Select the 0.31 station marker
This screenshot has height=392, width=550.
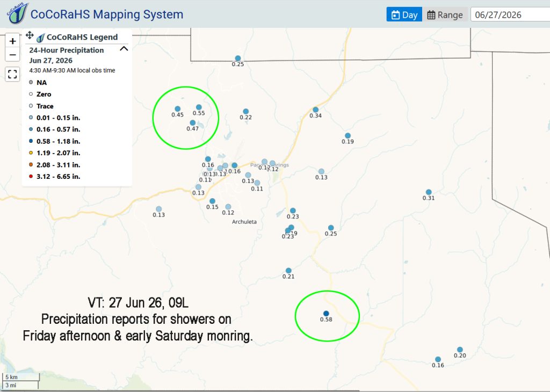coord(429,192)
